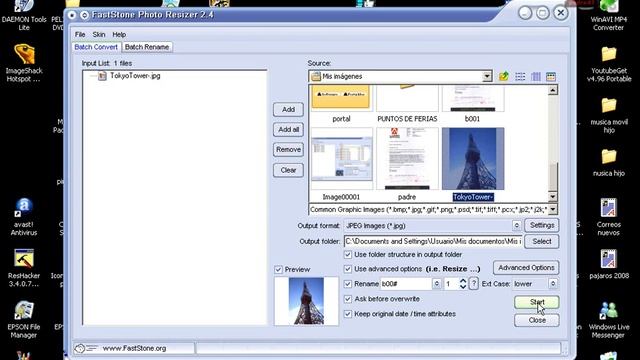Switch to Batch Convert tab
Screen dimensions: 640x360
(96, 47)
